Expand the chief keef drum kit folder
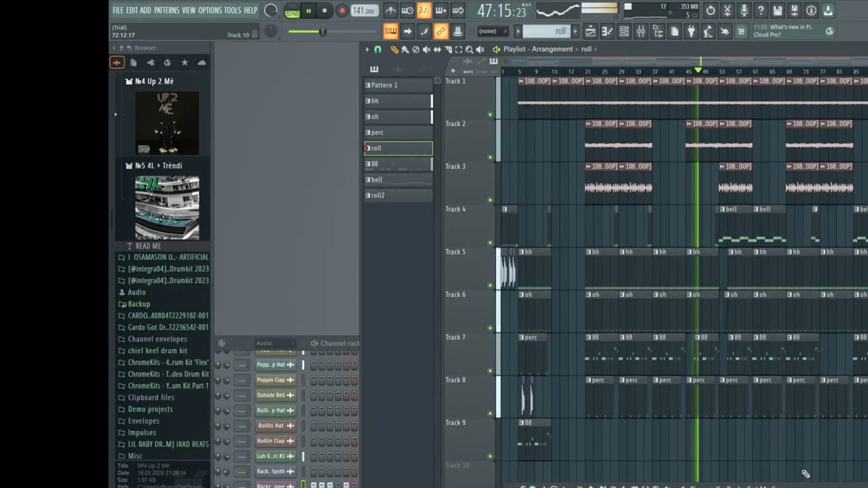Viewport: 868px width, 488px height. tap(157, 351)
